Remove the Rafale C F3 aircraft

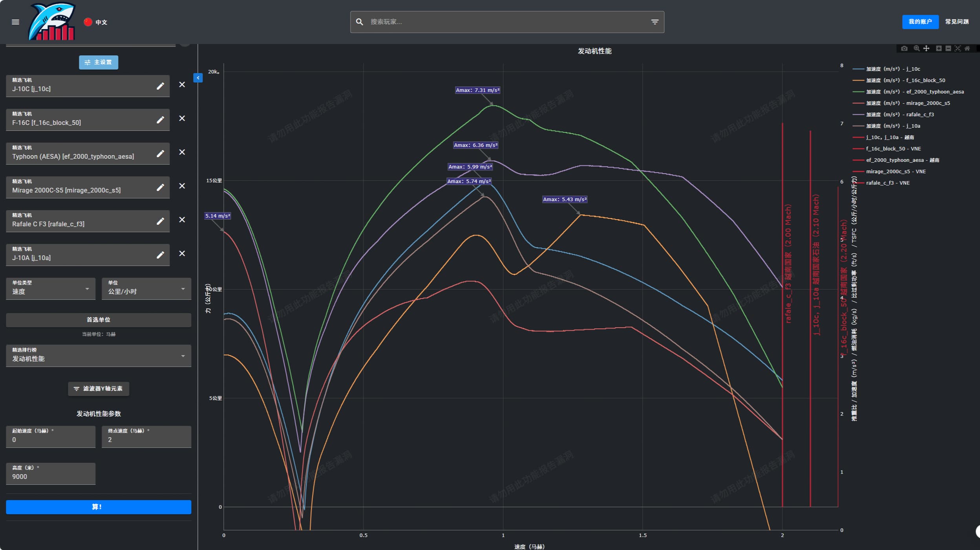click(182, 220)
